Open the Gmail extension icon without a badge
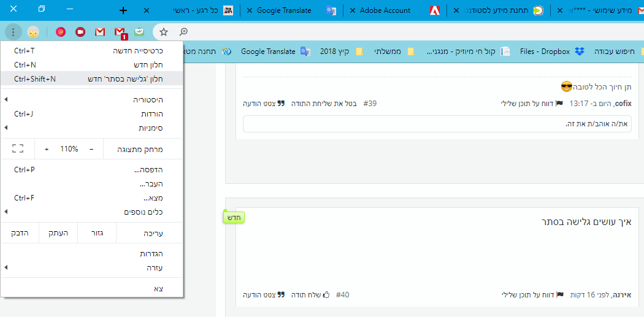 click(100, 32)
